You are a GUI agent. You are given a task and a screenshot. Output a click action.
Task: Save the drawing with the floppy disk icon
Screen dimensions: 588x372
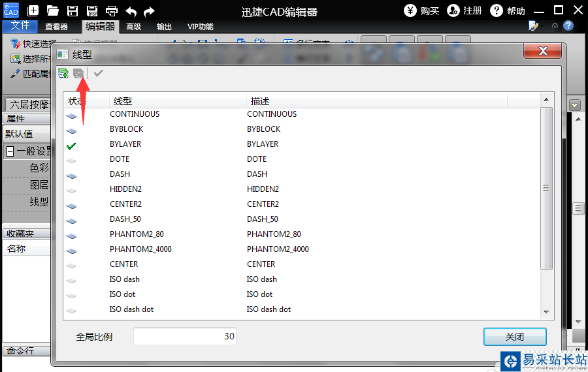click(73, 11)
